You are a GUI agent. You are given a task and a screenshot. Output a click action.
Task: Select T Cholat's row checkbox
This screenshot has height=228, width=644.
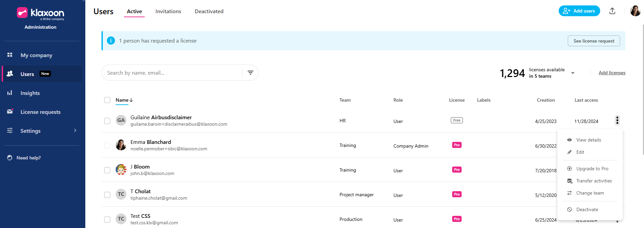point(107,195)
